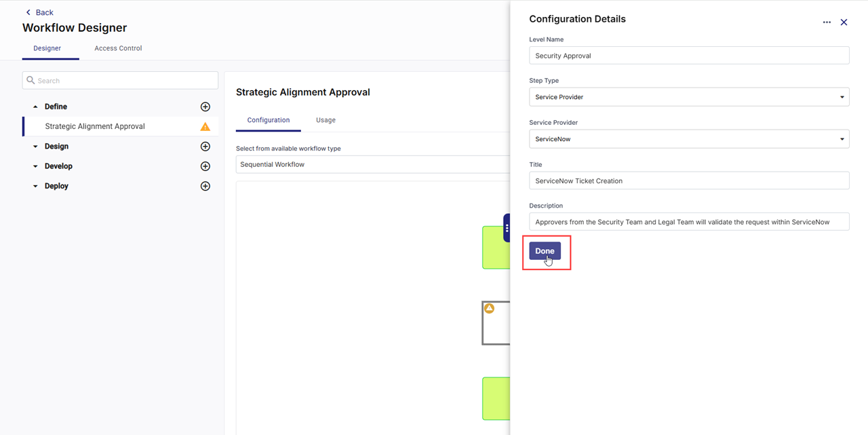
Task: Open the Sequential Workflow type dropdown
Action: 373,164
